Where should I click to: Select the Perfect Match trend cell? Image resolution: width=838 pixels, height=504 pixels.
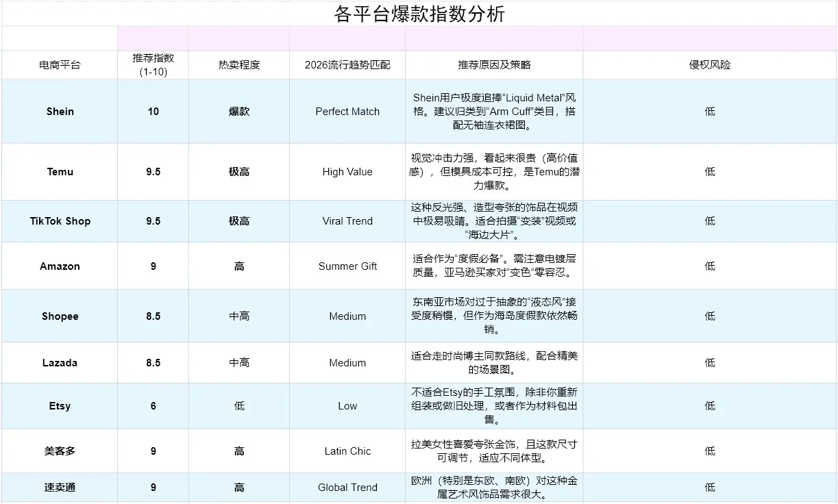347,112
